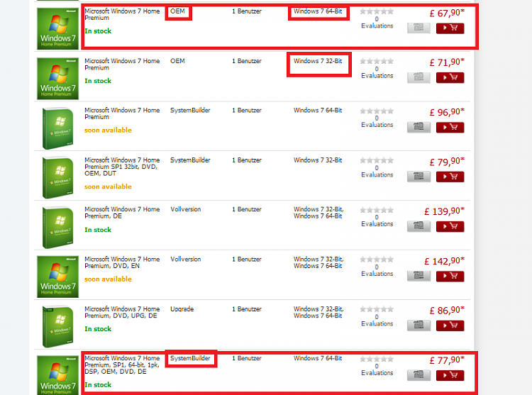This screenshot has width=532, height=395.
Task: Open the Windows 7 Home Premium link priced £ 67,90
Action: tap(122, 15)
